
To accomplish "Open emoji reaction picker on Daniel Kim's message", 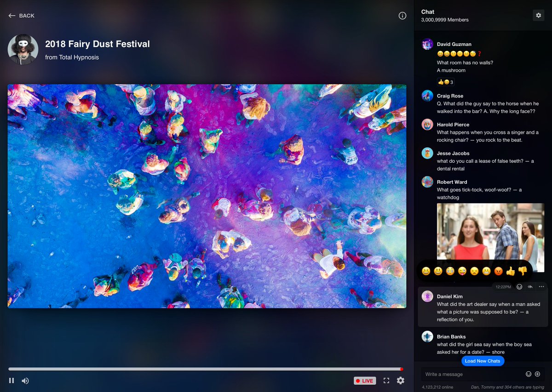I will pos(519,287).
